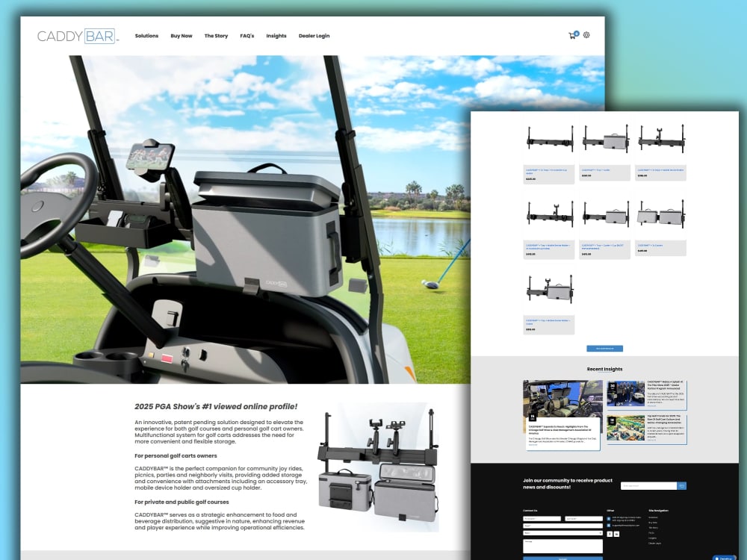Image resolution: width=747 pixels, height=560 pixels.
Task: Open the shopping cart icon
Action: [x=572, y=36]
